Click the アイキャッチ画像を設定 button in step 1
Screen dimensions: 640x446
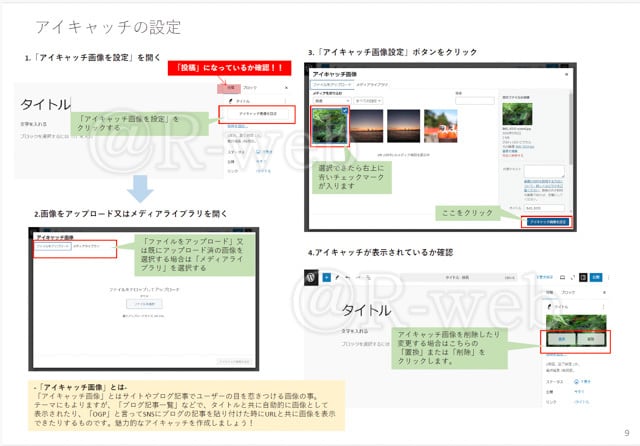(257, 114)
